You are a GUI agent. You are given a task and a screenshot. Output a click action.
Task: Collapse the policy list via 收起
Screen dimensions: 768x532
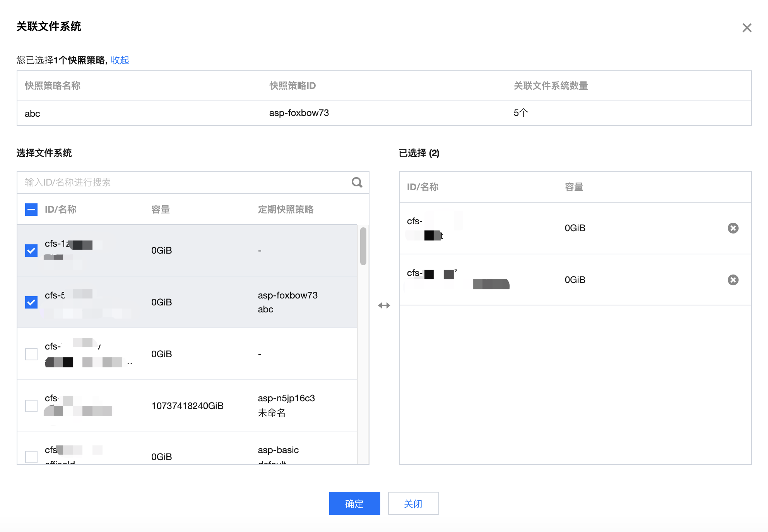120,60
